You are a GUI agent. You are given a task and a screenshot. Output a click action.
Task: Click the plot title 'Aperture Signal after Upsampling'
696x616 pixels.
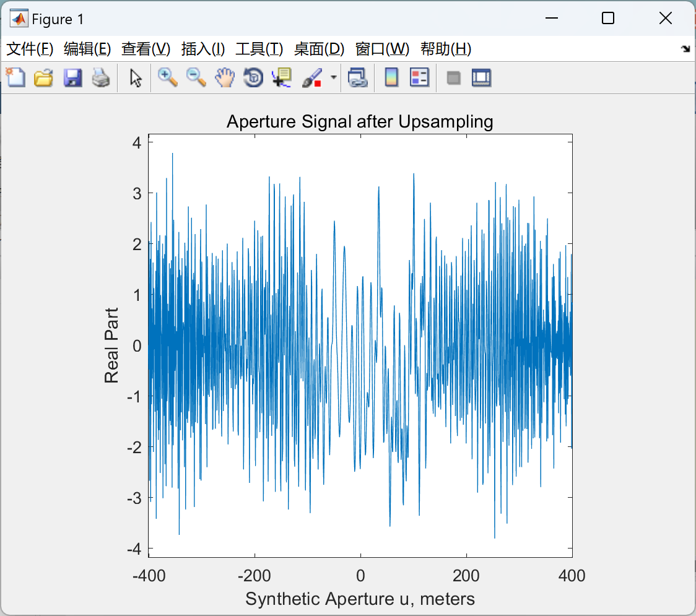click(360, 121)
